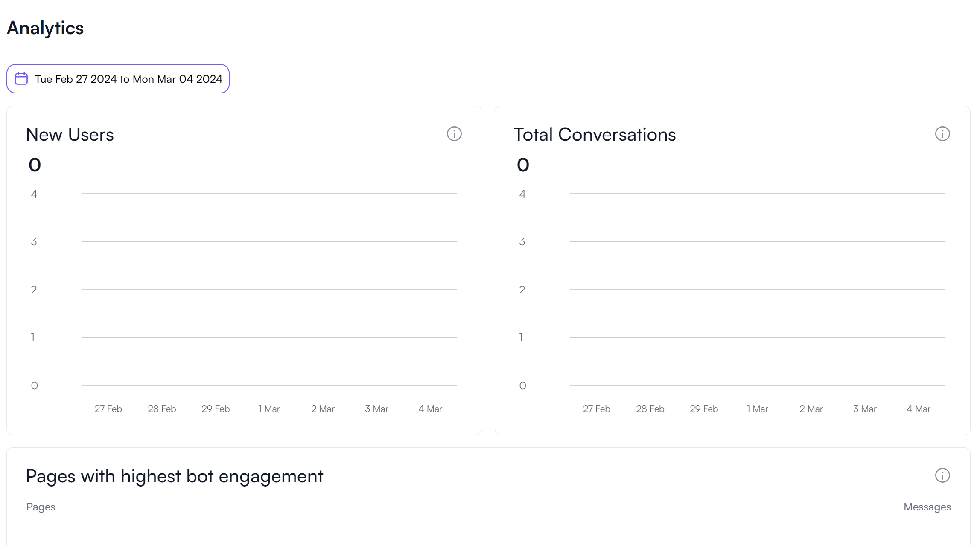980x545 pixels.
Task: Click the calendar icon in date picker
Action: (x=21, y=79)
